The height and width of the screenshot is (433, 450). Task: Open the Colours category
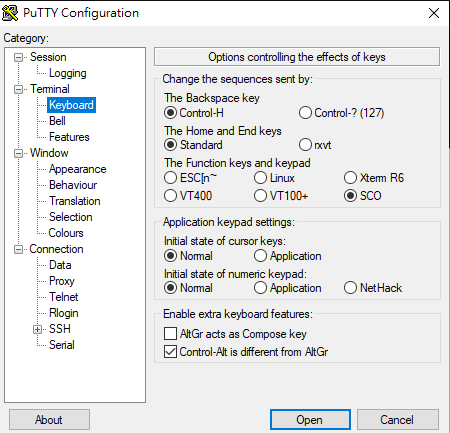point(66,233)
